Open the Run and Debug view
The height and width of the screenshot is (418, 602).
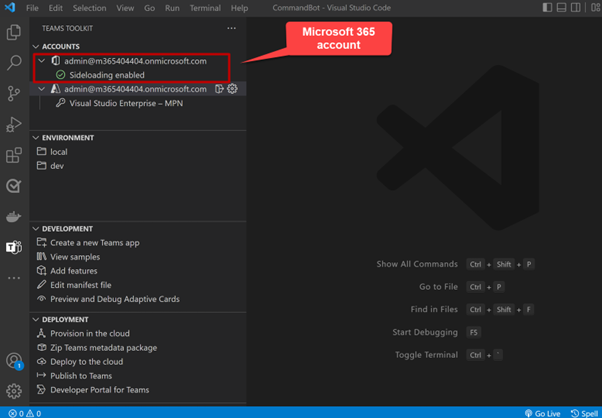pyautogui.click(x=14, y=125)
